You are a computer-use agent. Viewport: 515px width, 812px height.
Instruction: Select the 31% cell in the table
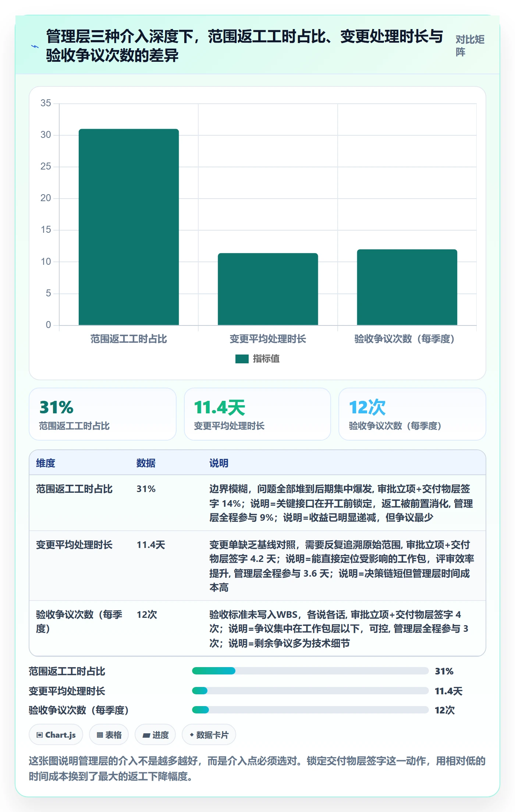coord(146,489)
